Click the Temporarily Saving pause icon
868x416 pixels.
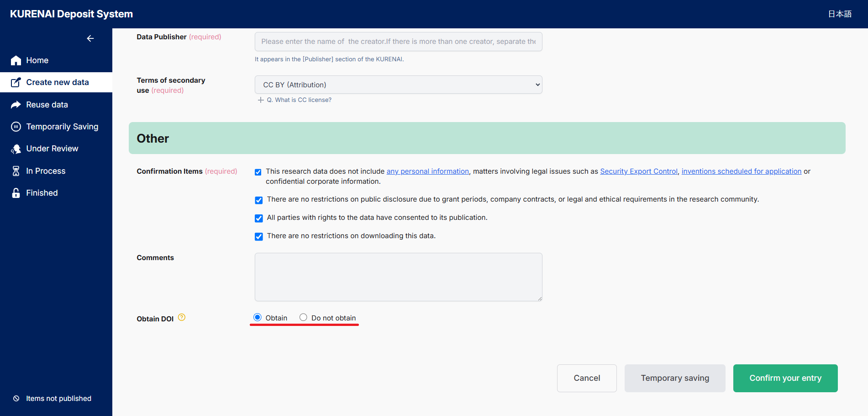tap(16, 127)
